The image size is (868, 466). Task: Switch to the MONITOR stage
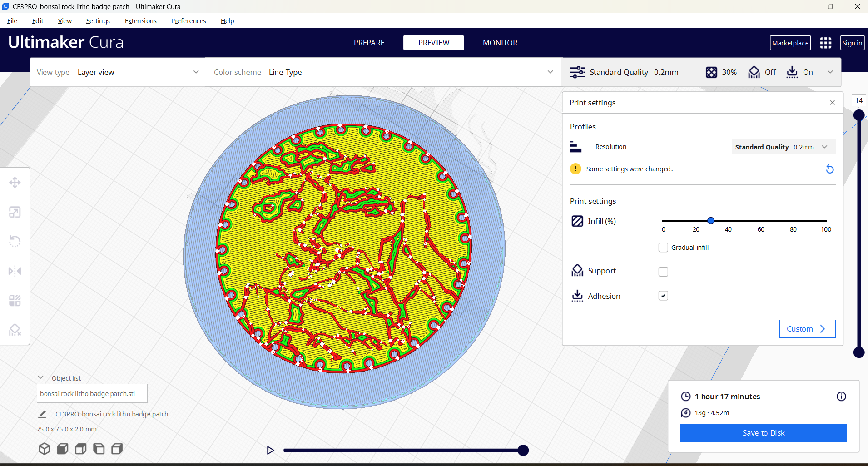[500, 43]
